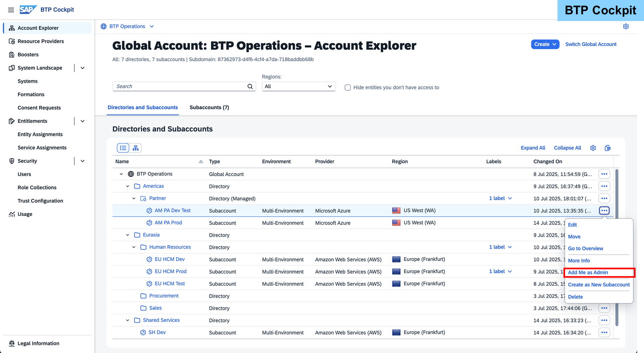
Task: Open Legal Information
Action: [38, 343]
